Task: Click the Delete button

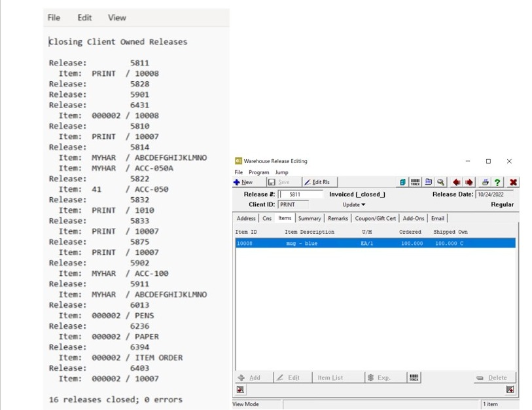Action: [494, 377]
